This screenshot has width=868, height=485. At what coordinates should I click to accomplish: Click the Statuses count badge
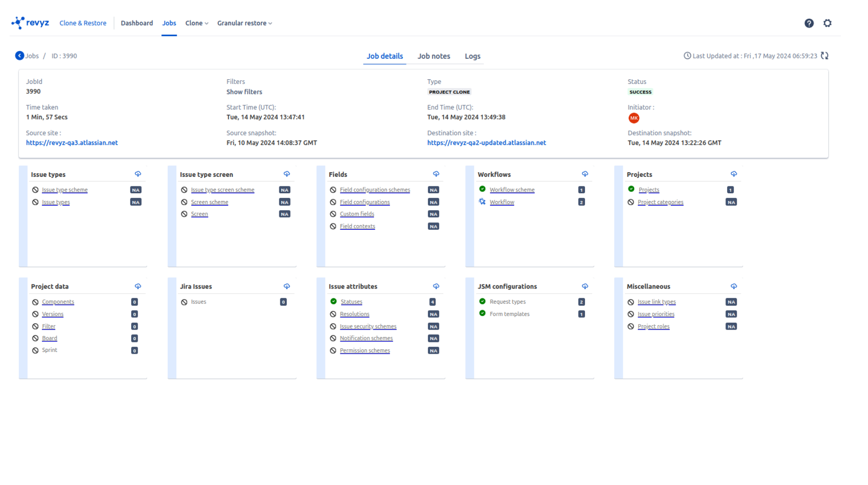[432, 302]
